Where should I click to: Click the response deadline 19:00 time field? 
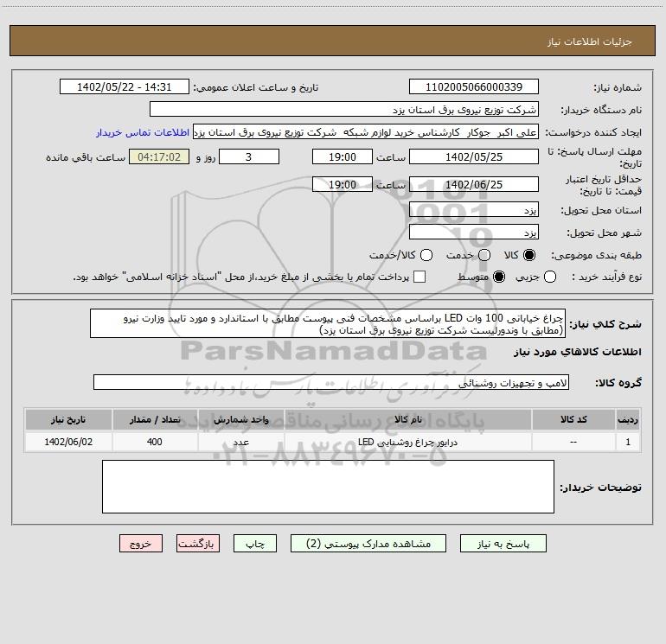coord(343,156)
